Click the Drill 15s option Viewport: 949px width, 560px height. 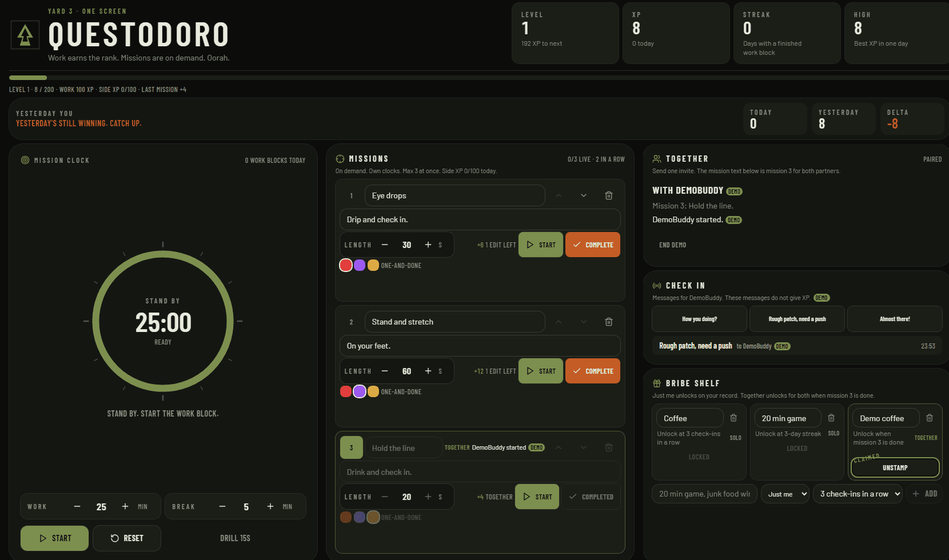point(235,538)
